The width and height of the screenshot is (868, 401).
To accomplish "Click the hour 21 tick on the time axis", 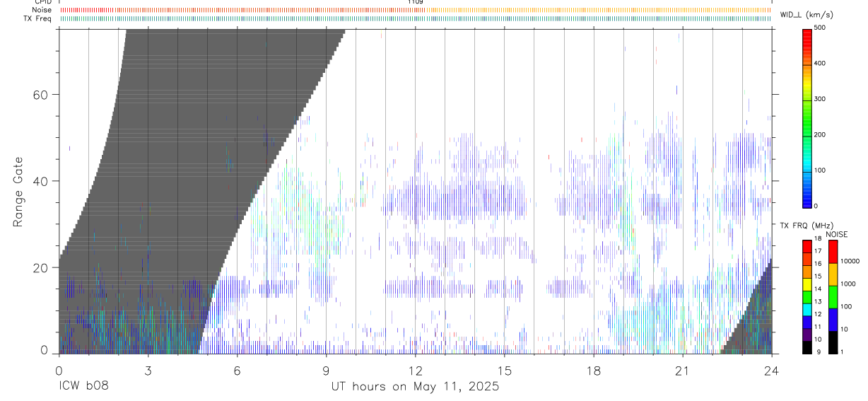I will click(x=682, y=371).
